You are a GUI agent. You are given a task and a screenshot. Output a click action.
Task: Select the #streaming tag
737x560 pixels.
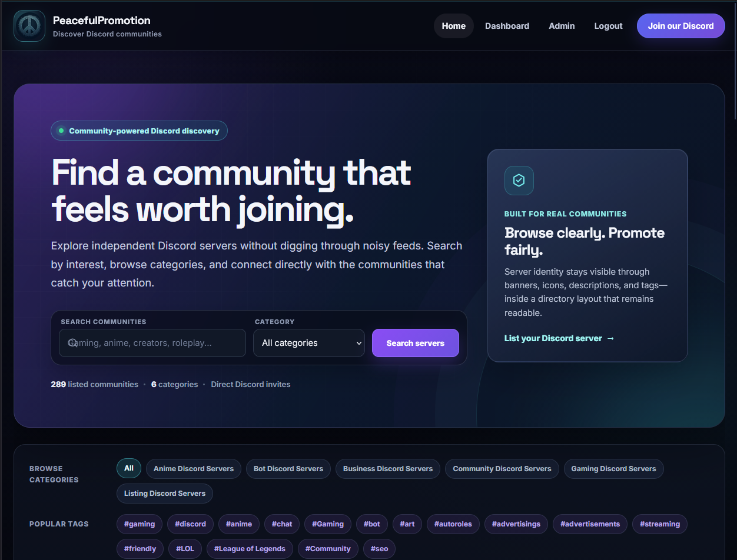660,524
